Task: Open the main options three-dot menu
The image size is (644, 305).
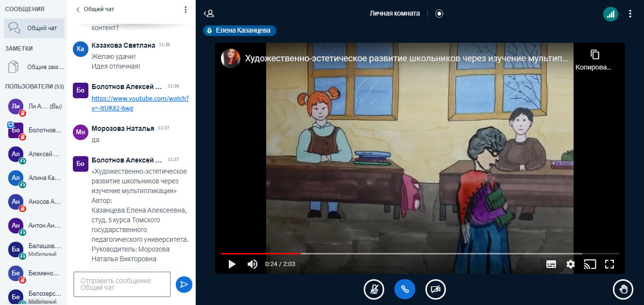Action: (630, 14)
